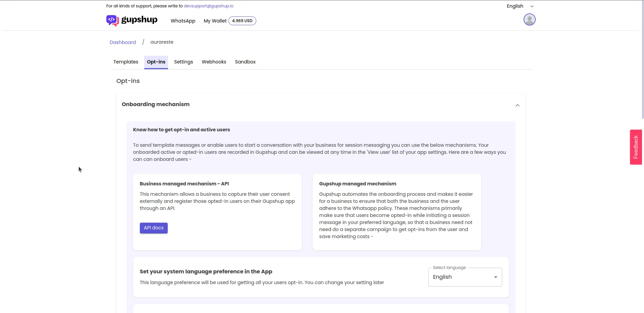Click the Business managed mechanism - API title

pyautogui.click(x=184, y=184)
